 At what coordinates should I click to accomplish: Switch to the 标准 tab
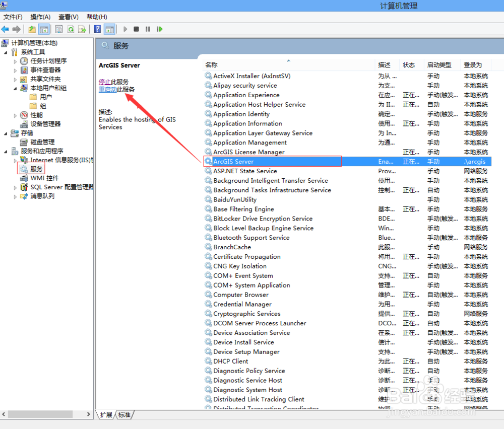(x=124, y=414)
